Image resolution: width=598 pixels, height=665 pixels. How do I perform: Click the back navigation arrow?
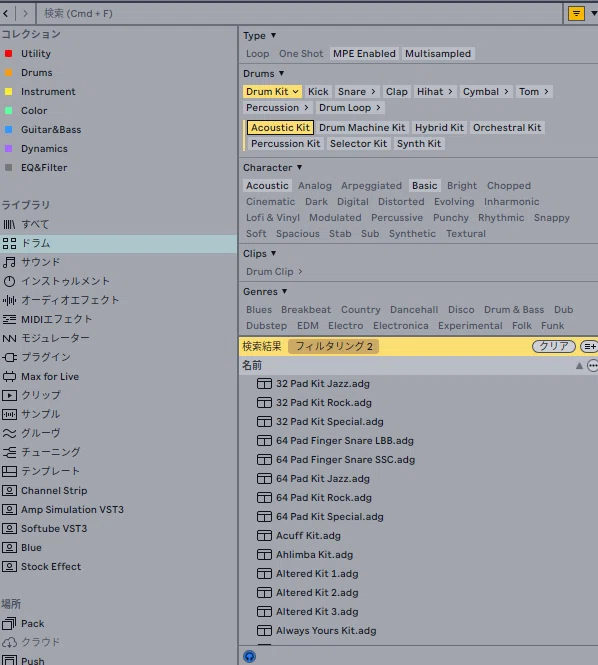(6, 14)
